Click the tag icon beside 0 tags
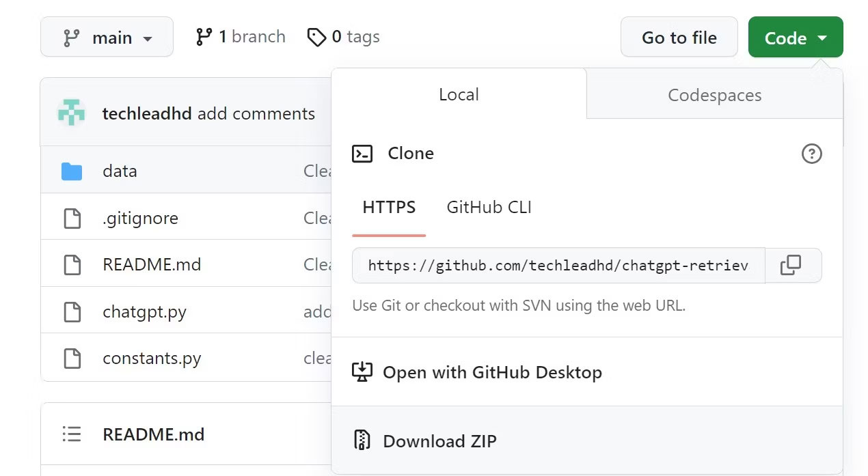This screenshot has width=868, height=476. point(316,37)
